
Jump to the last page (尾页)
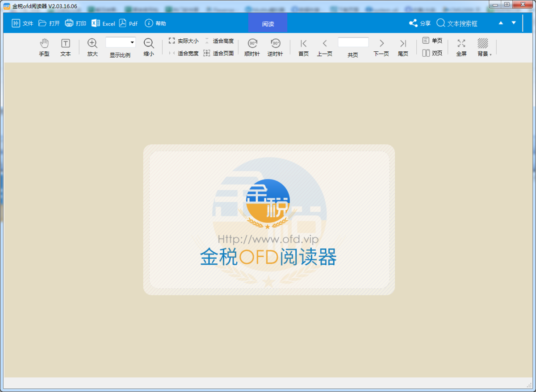[403, 46]
